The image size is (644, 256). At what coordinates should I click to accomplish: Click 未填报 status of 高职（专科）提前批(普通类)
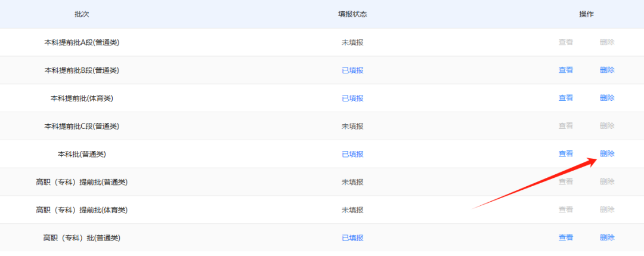coord(352,182)
